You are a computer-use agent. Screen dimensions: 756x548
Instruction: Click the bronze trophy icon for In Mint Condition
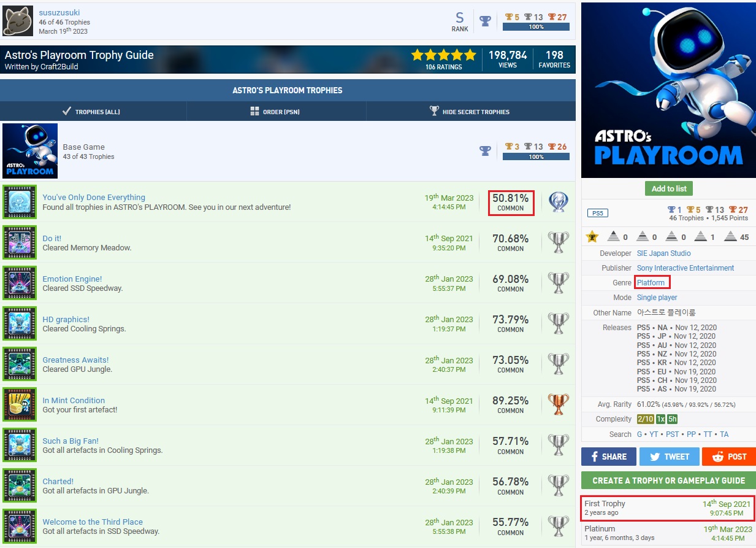[x=558, y=405]
